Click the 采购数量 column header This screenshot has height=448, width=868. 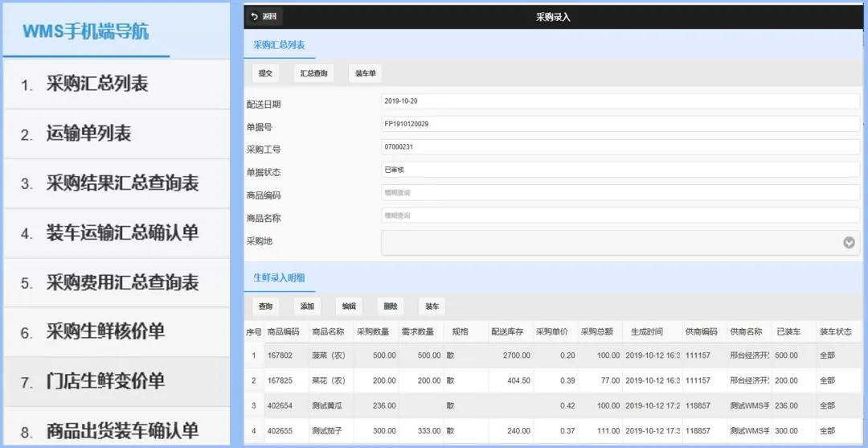point(373,331)
